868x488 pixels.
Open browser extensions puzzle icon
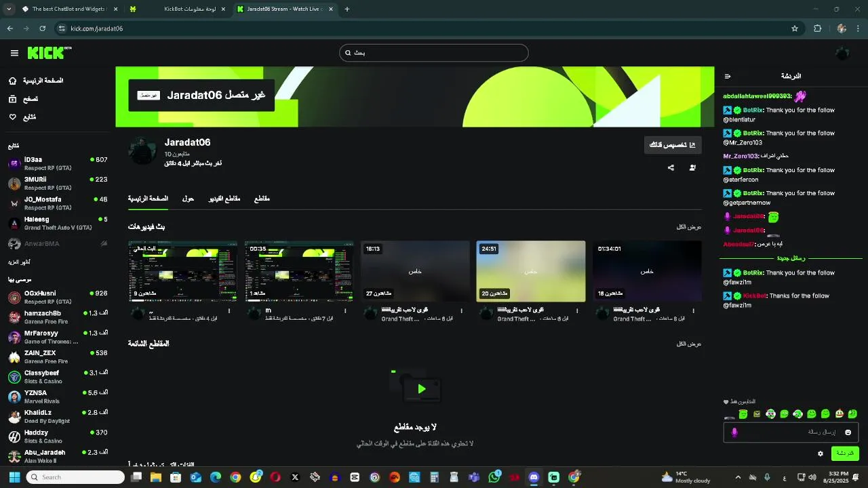817,28
